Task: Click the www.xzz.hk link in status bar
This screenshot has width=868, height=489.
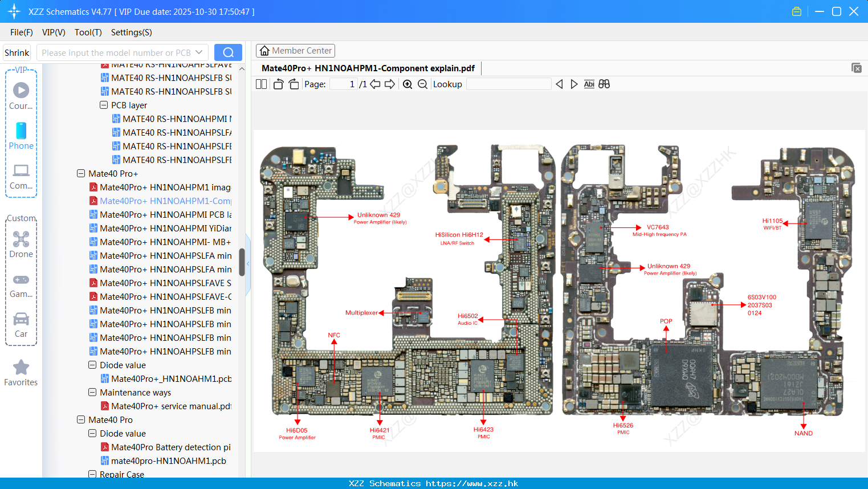Action: (x=472, y=483)
